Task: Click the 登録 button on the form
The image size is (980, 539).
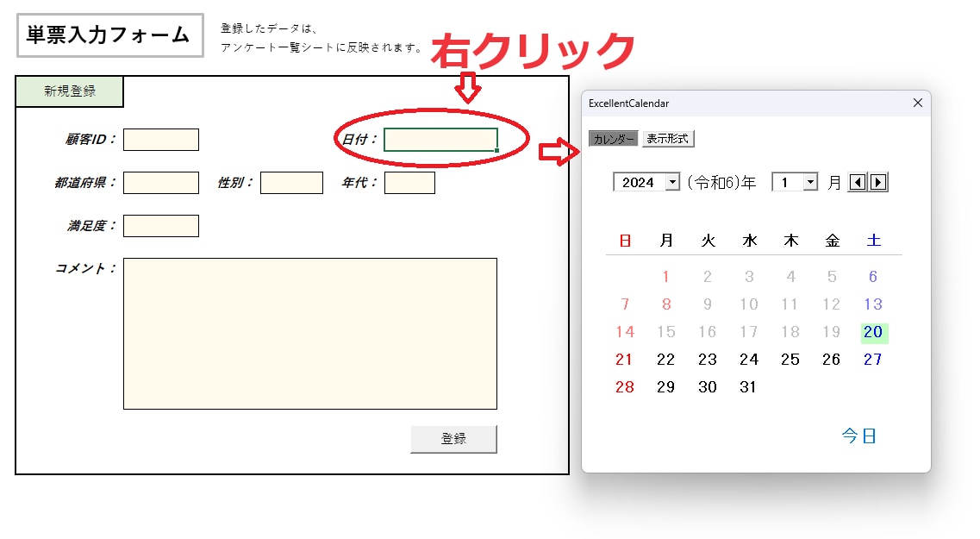Action: click(453, 439)
